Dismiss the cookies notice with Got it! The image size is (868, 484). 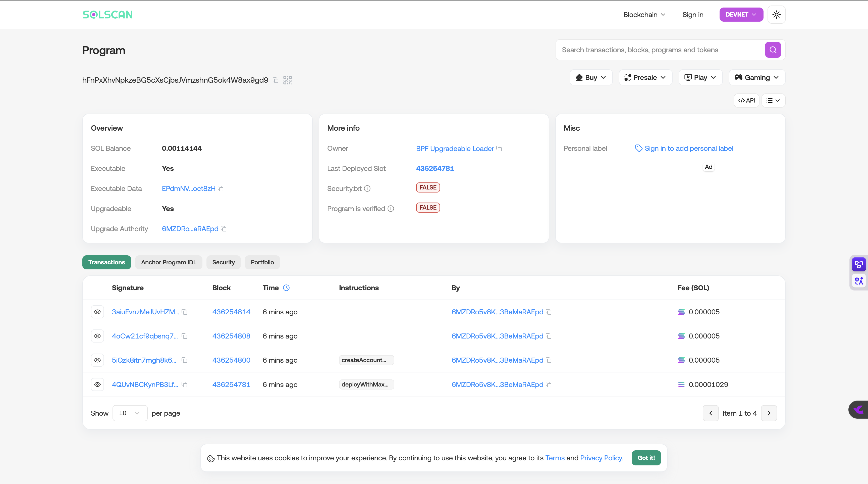click(x=646, y=458)
